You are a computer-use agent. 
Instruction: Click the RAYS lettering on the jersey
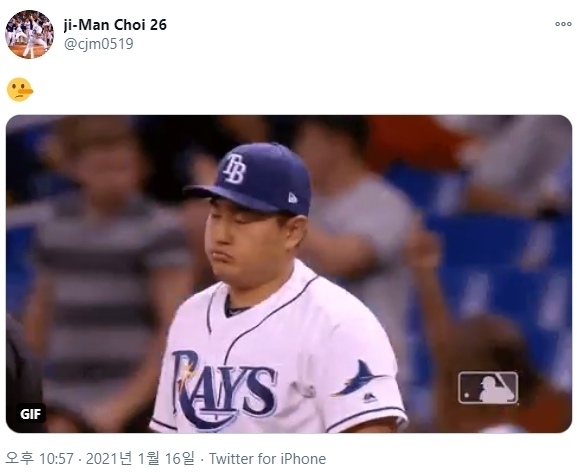pos(224,388)
